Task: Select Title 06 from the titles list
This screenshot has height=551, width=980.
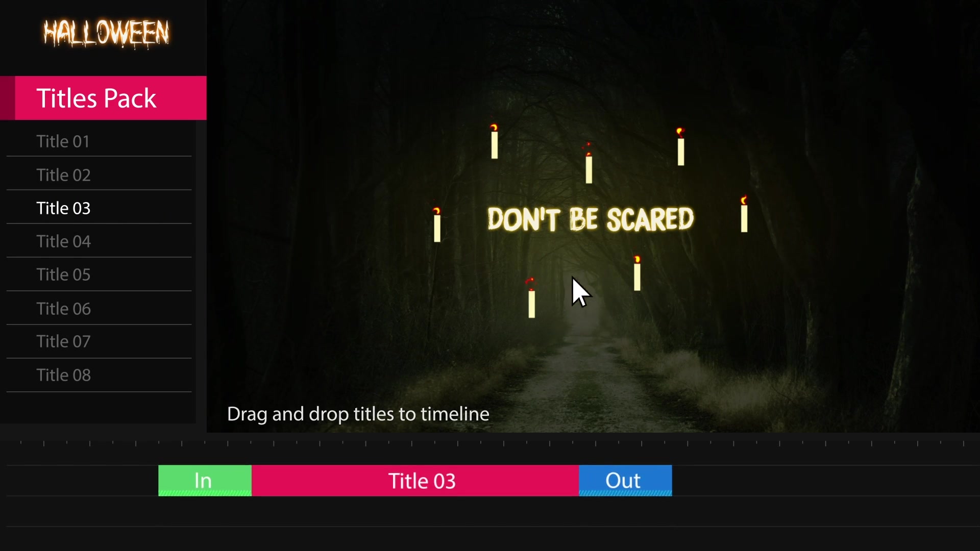Action: [63, 308]
